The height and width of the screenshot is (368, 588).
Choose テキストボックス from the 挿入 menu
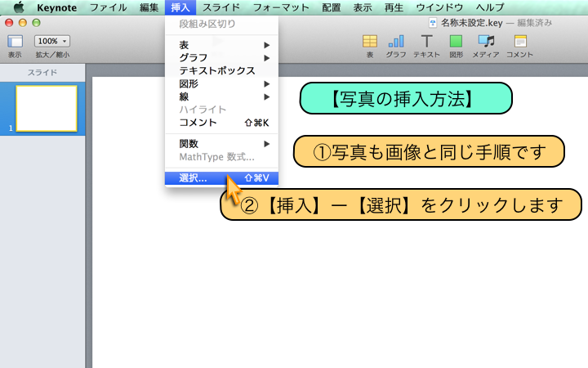[x=221, y=70]
